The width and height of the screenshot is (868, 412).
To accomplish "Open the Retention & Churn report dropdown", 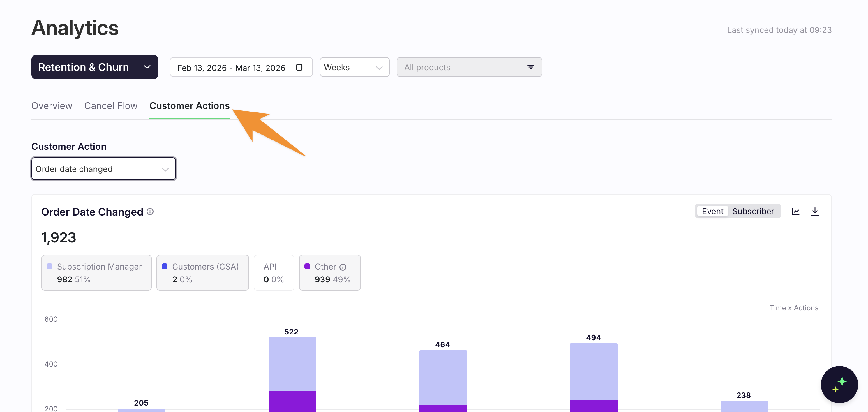I will tap(94, 67).
